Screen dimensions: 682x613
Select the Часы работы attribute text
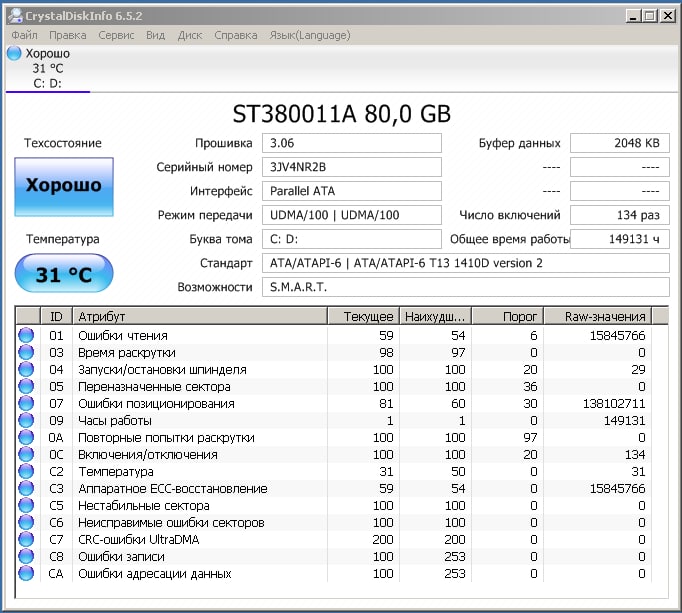pyautogui.click(x=115, y=420)
